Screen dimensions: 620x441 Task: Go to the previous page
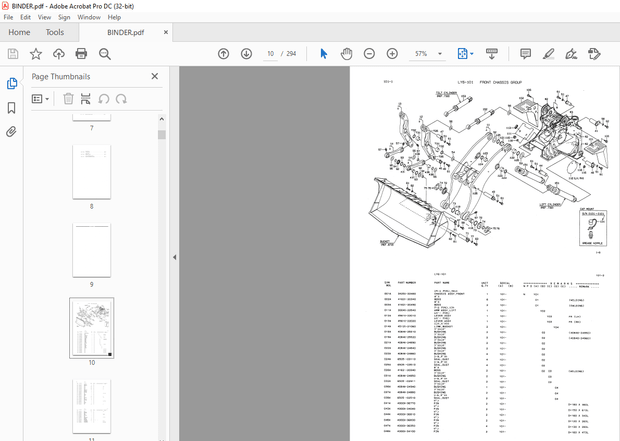pyautogui.click(x=223, y=54)
